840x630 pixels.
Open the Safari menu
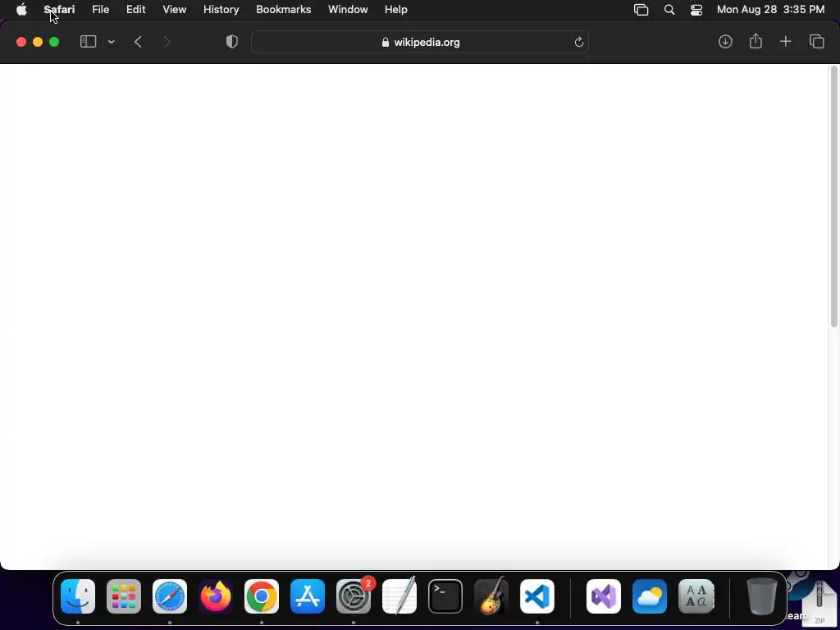pos(59,10)
